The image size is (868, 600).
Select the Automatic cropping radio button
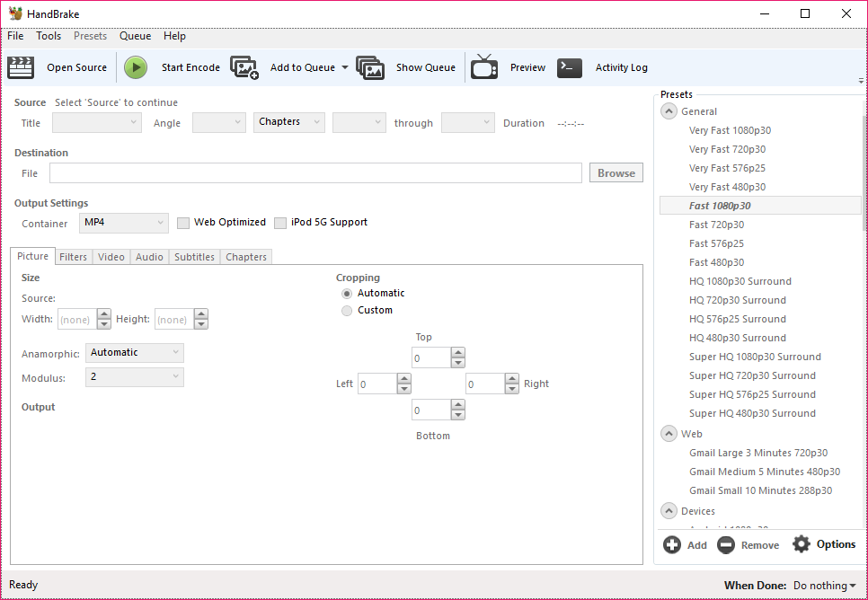tap(347, 294)
